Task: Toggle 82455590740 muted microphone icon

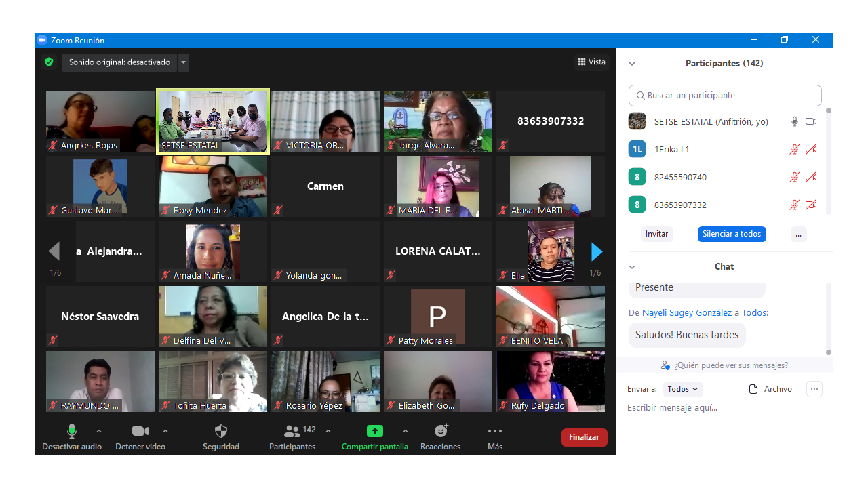Action: pos(795,177)
